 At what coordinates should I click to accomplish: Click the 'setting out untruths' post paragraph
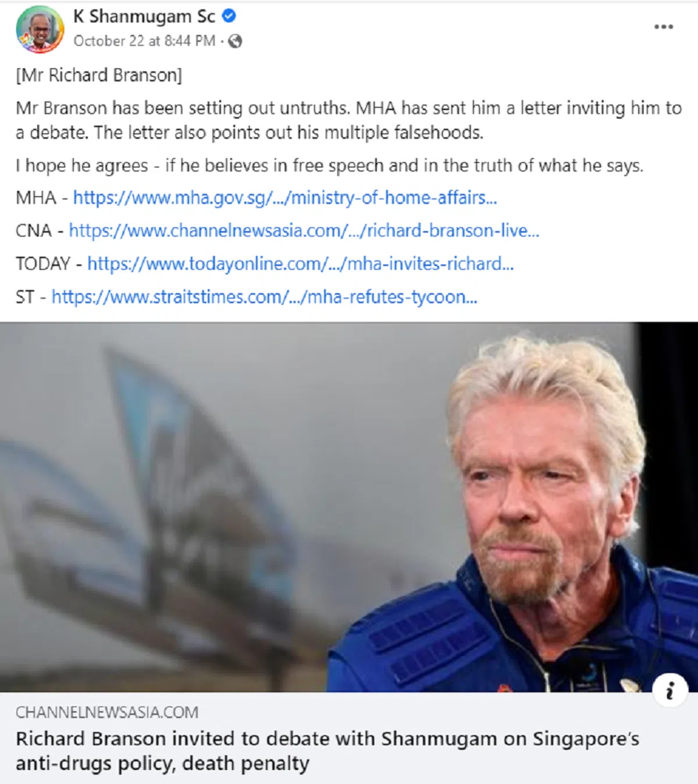click(349, 120)
